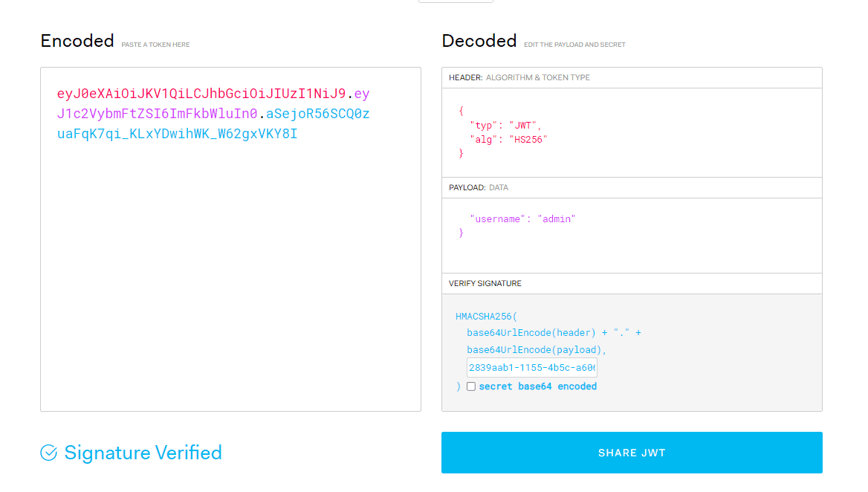Click the "typ": "JWT" line in the header
The width and height of the screenshot is (868, 492).
click(x=505, y=125)
